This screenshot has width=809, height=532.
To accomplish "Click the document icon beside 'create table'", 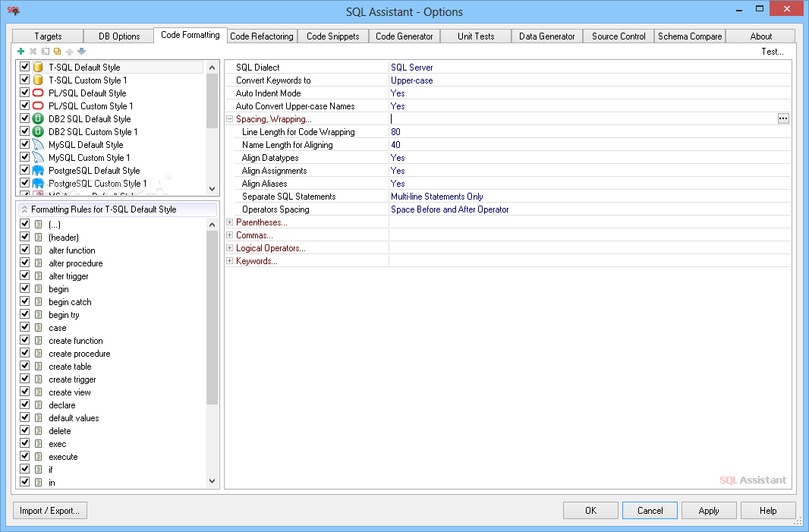I will 38,367.
